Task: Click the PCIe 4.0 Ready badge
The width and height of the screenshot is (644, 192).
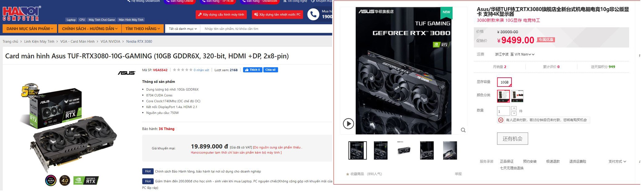Action: point(65,181)
